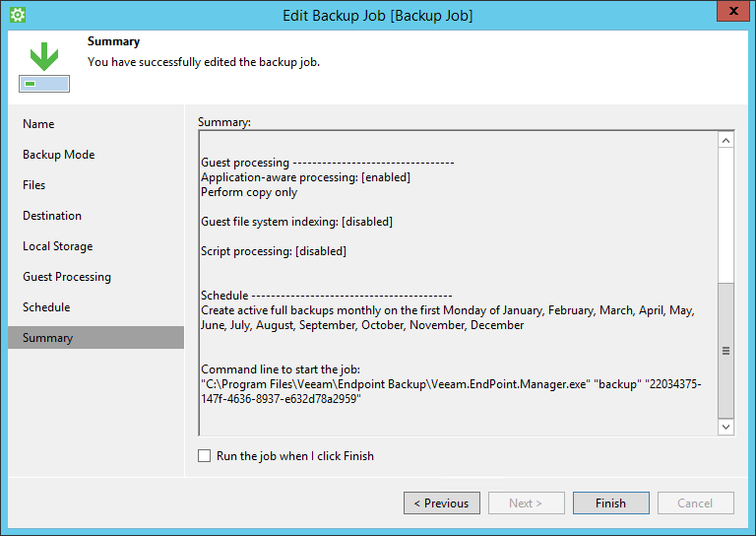This screenshot has height=536, width=756.
Task: Click the summary scrollbar up arrow
Action: coord(725,140)
